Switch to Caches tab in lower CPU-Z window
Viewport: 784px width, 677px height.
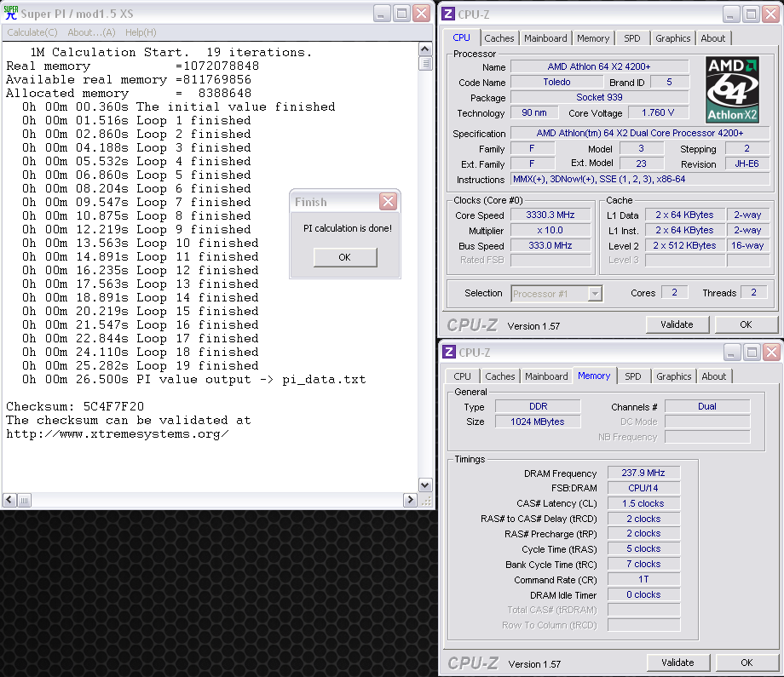500,376
